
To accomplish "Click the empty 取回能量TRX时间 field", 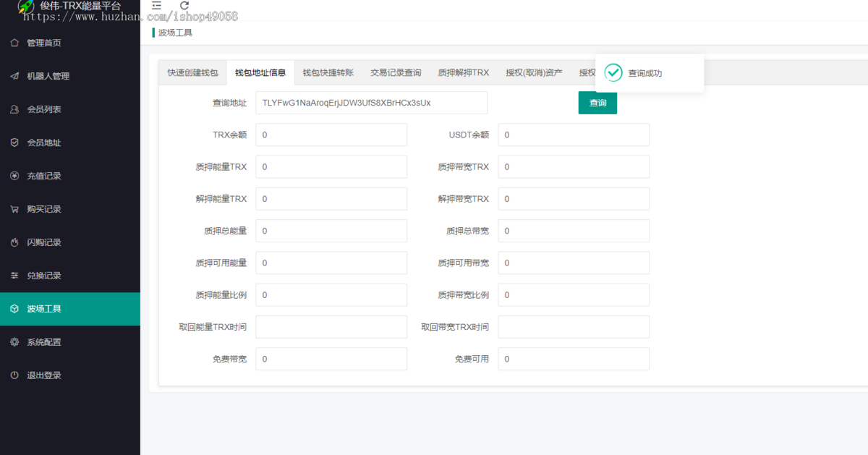I will click(331, 327).
